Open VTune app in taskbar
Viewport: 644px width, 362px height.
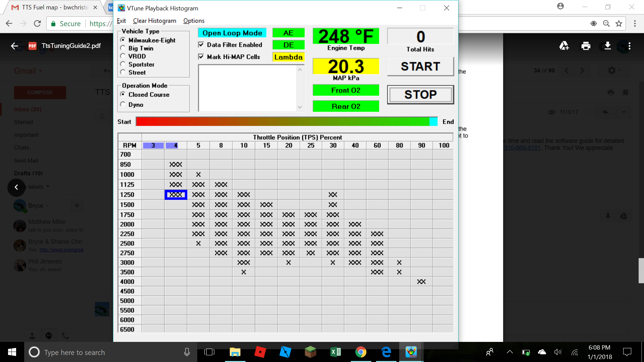pyautogui.click(x=411, y=352)
